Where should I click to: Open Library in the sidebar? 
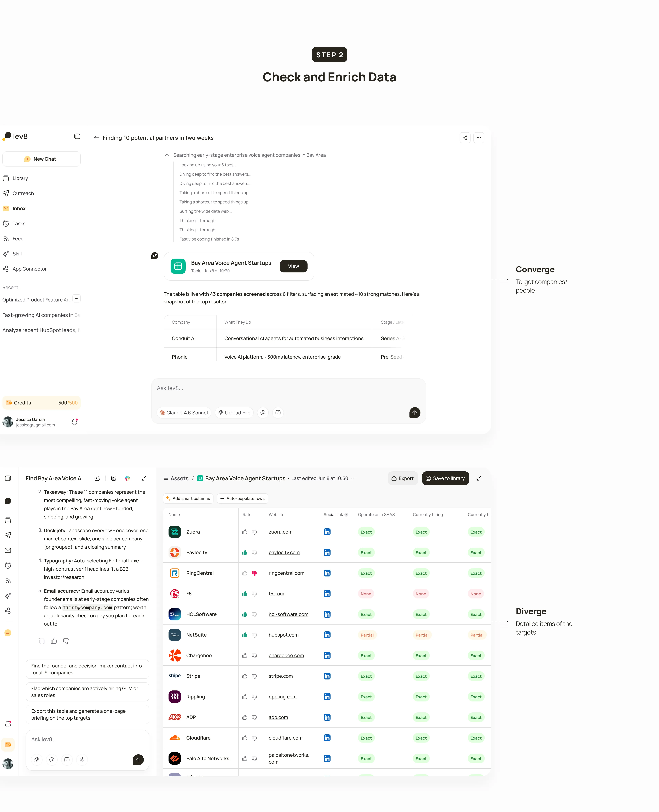click(20, 178)
